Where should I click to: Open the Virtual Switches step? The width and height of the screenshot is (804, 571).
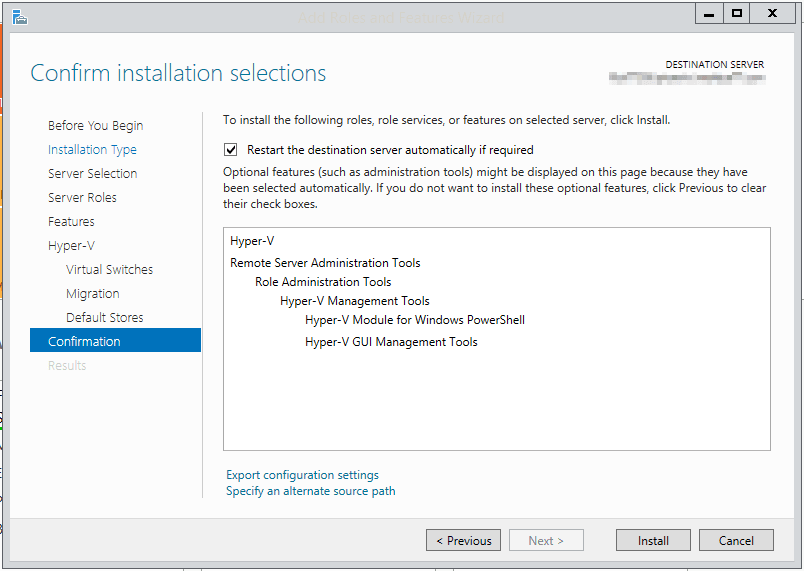(x=109, y=270)
